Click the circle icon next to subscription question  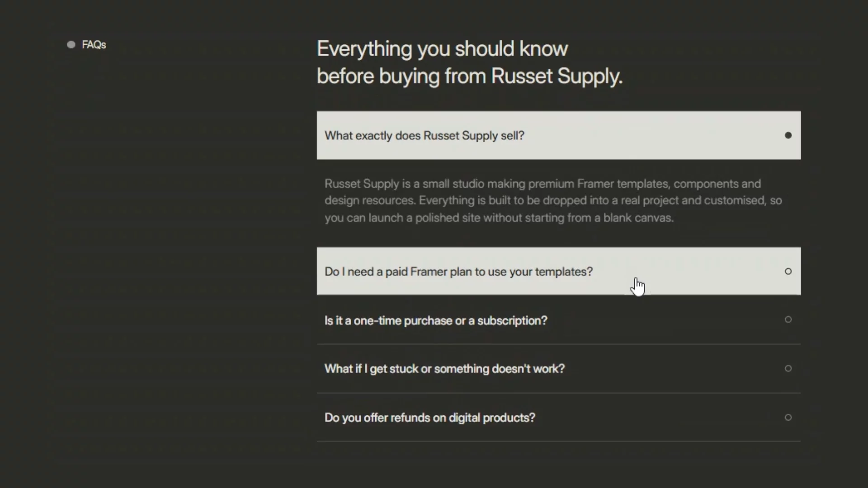788,319
